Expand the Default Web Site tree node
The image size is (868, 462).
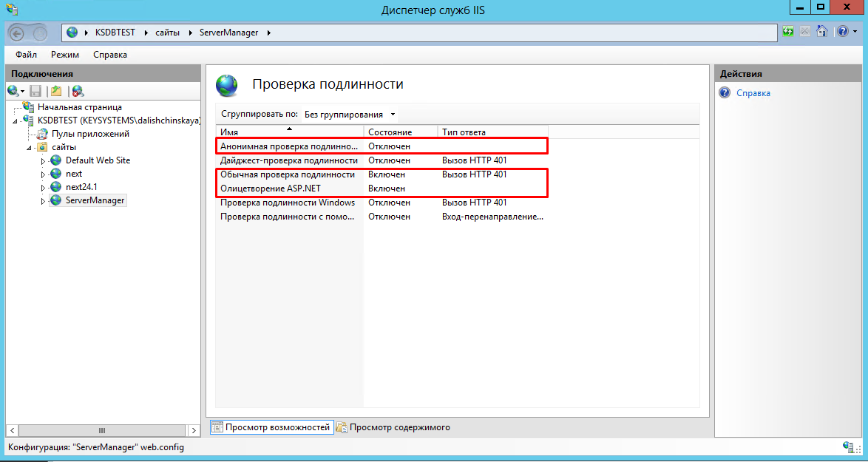(x=43, y=161)
